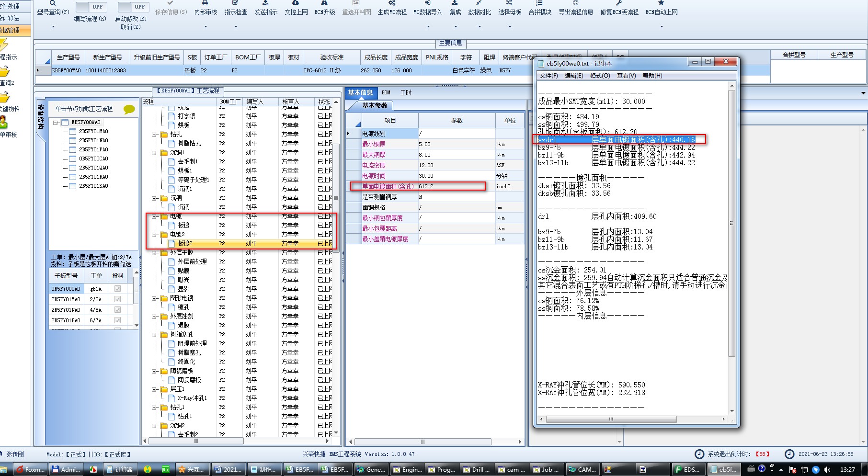Select the 基本信息 tab
Image resolution: width=868 pixels, height=476 pixels.
360,93
